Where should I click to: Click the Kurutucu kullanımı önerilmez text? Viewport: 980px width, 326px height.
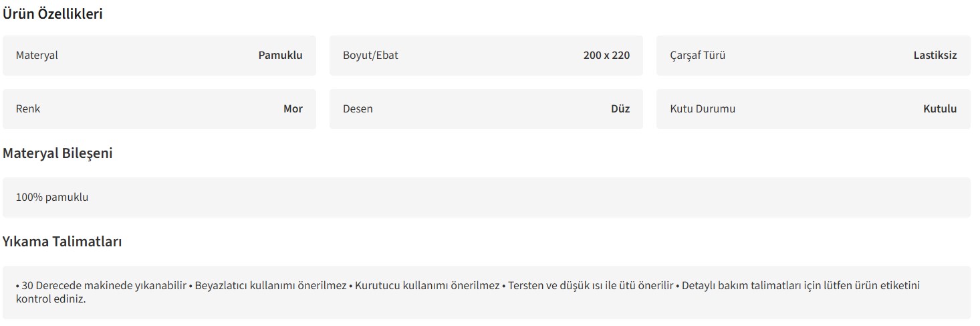click(427, 286)
